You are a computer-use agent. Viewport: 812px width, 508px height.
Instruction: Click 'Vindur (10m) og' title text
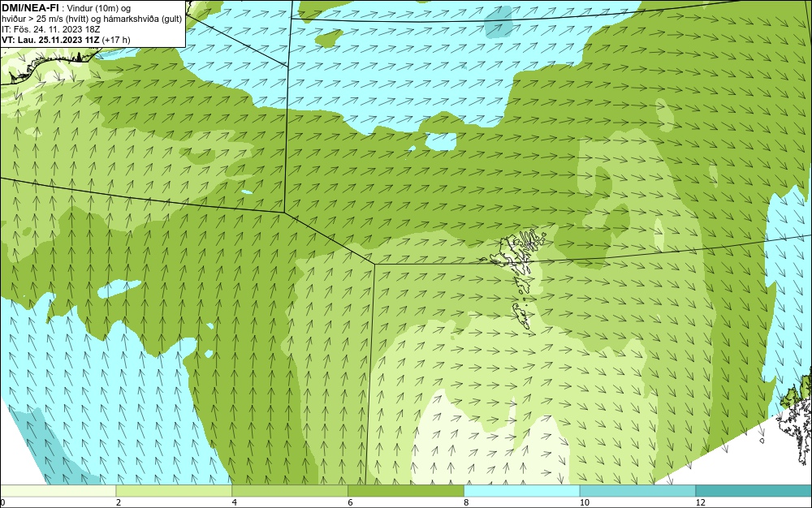tap(100, 8)
